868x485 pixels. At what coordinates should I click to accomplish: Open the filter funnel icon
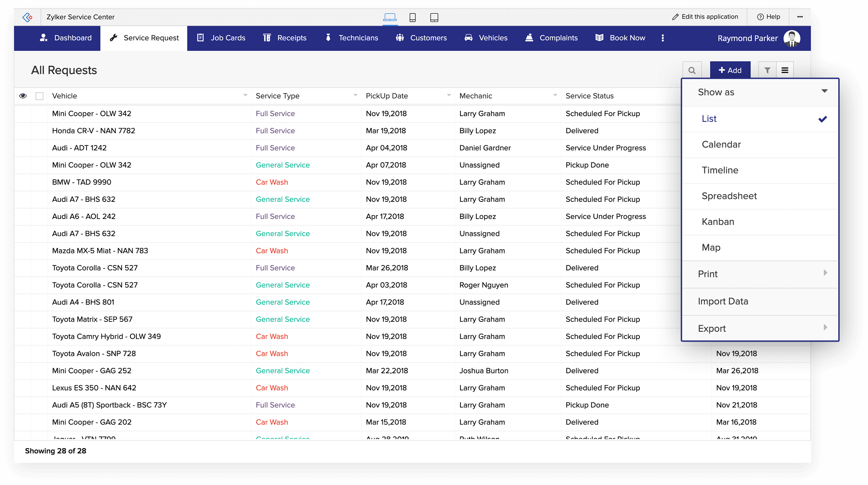point(767,70)
